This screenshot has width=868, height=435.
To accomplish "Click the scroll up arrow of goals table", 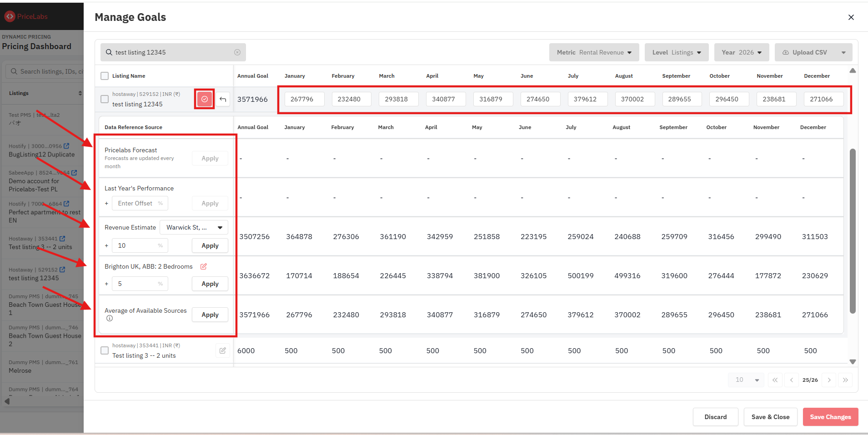I will click(x=853, y=70).
